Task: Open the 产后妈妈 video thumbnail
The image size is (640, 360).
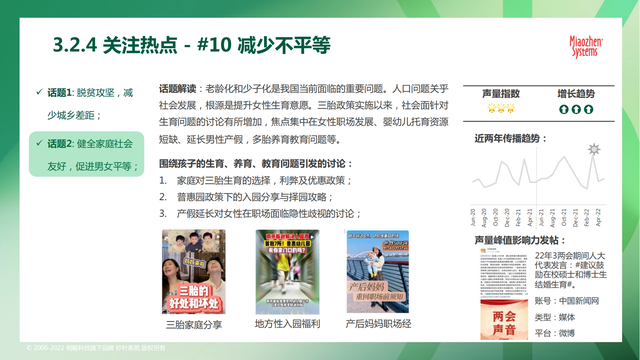Action: click(x=378, y=272)
